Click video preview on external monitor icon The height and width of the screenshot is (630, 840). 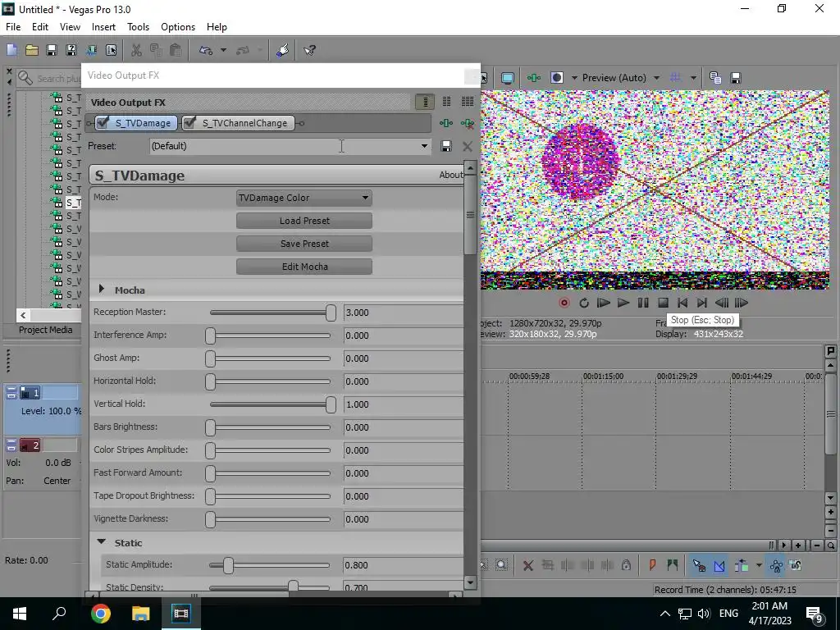[x=507, y=78]
